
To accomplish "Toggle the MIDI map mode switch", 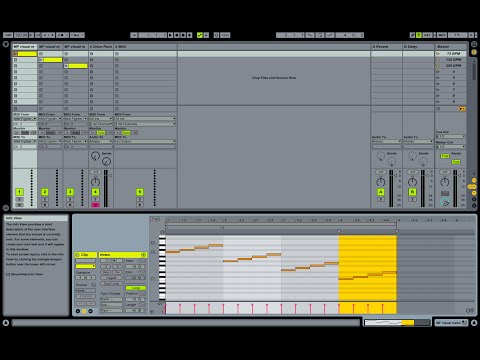I will (442, 35).
